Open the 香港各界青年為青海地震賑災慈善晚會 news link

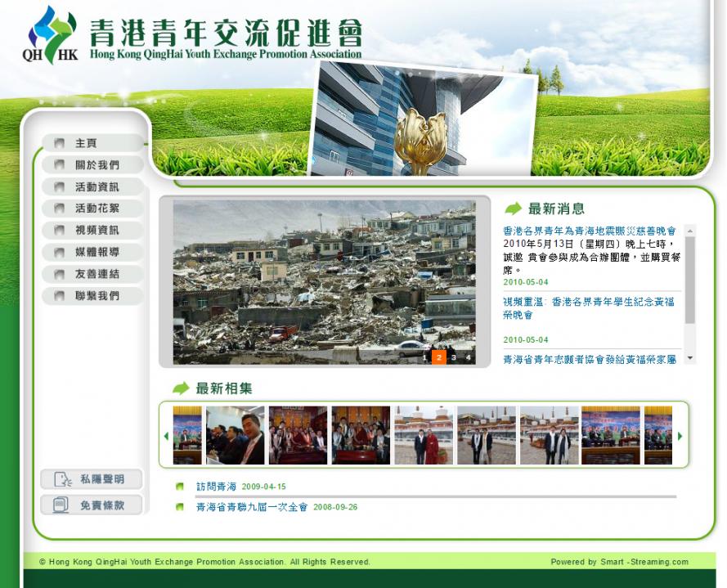(589, 231)
